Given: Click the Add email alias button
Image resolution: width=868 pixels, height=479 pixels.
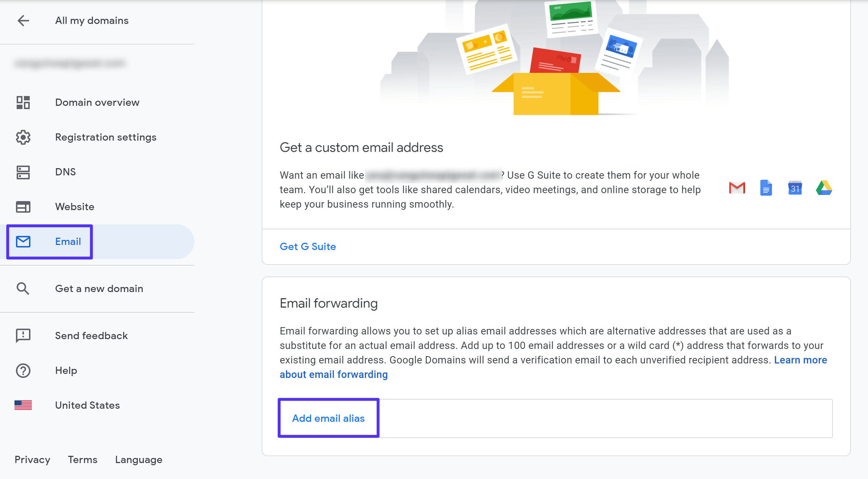Looking at the screenshot, I should 328,418.
